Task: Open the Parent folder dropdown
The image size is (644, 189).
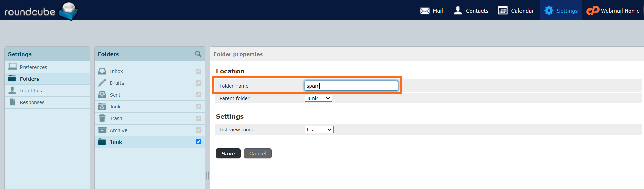Action: pyautogui.click(x=318, y=98)
